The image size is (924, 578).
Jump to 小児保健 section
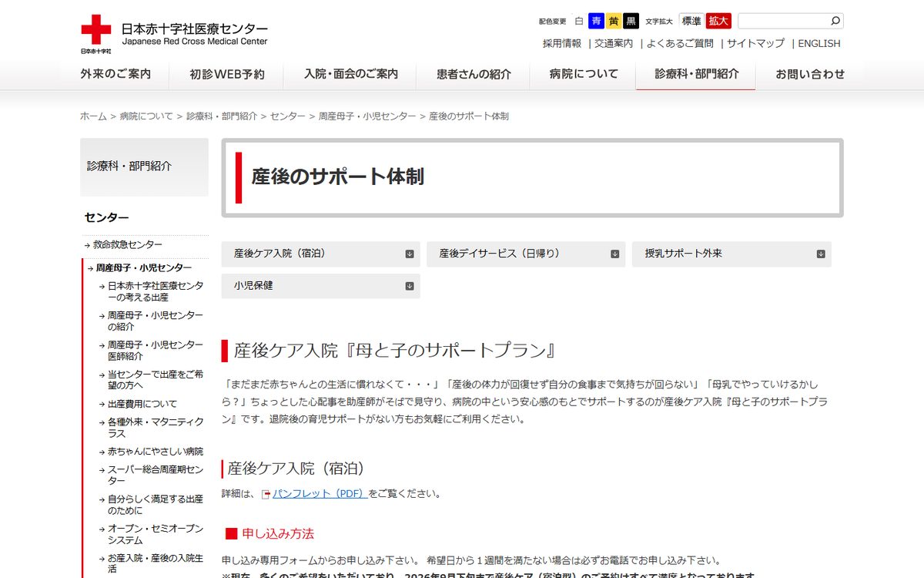click(x=321, y=285)
